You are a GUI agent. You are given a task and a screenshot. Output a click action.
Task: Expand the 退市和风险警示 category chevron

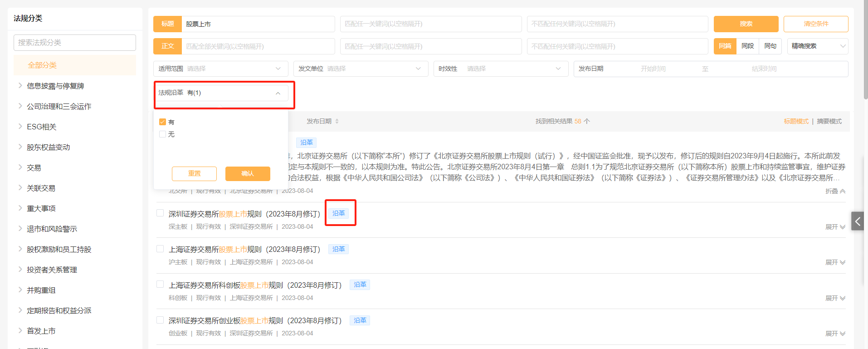pyautogui.click(x=20, y=228)
